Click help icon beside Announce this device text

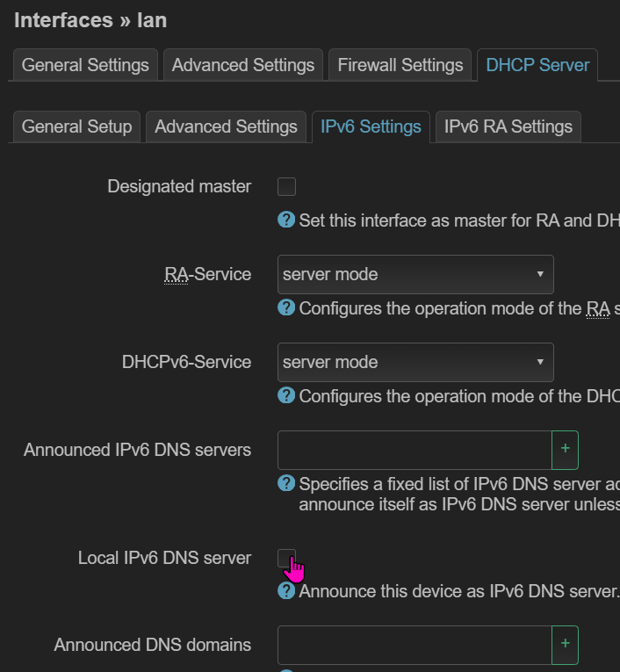tap(286, 590)
